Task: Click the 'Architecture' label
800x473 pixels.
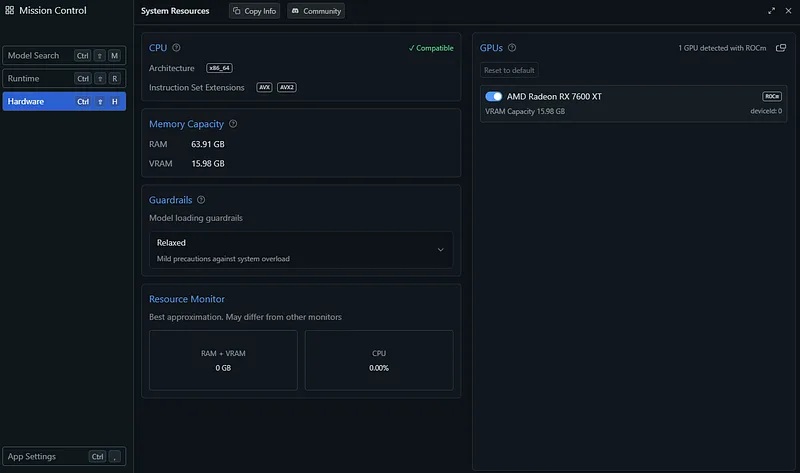Action: pos(171,68)
